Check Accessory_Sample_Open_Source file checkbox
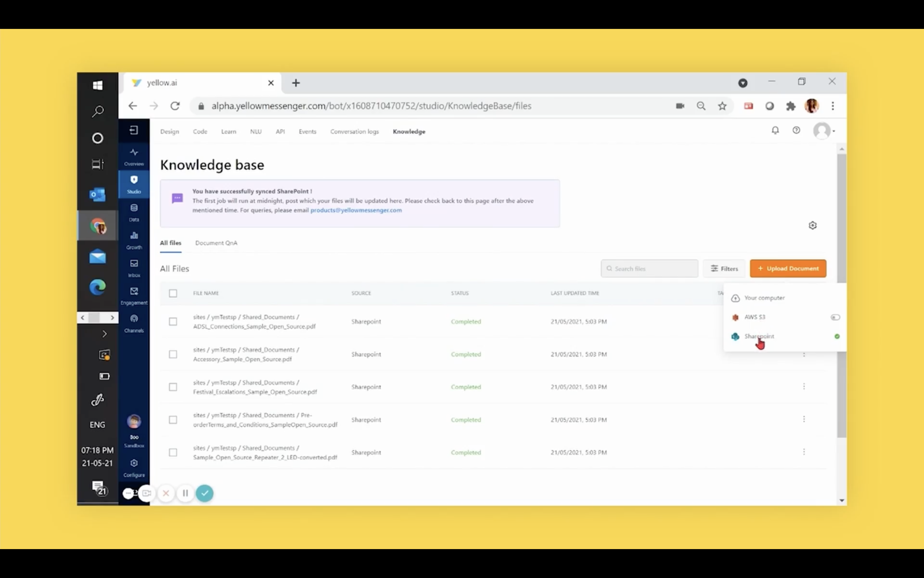This screenshot has height=578, width=924. click(173, 355)
